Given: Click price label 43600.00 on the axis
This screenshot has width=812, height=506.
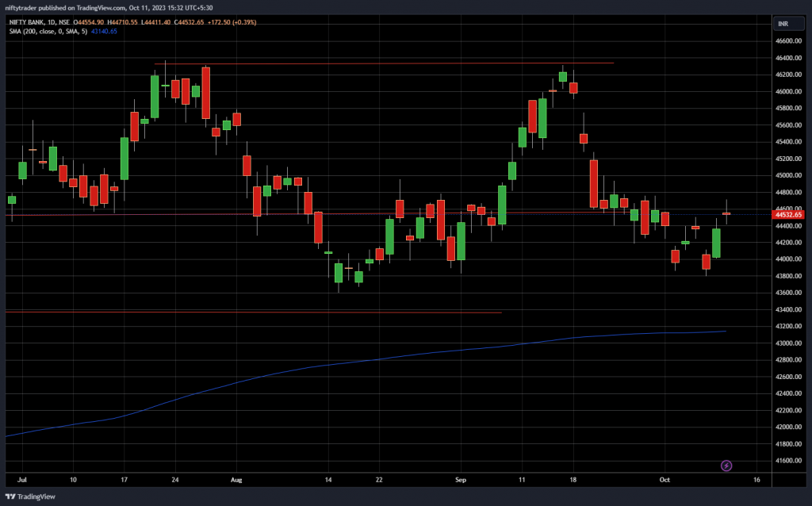Looking at the screenshot, I should point(788,293).
